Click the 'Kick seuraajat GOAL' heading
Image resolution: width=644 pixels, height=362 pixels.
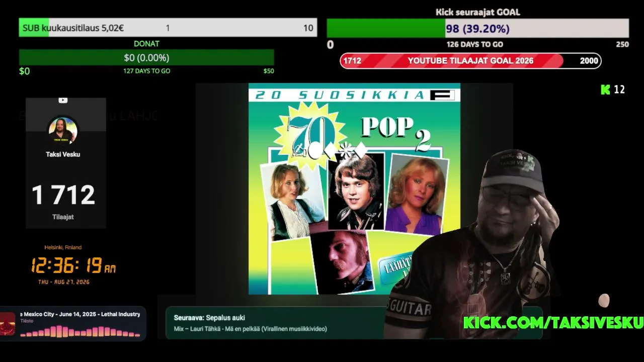477,12
